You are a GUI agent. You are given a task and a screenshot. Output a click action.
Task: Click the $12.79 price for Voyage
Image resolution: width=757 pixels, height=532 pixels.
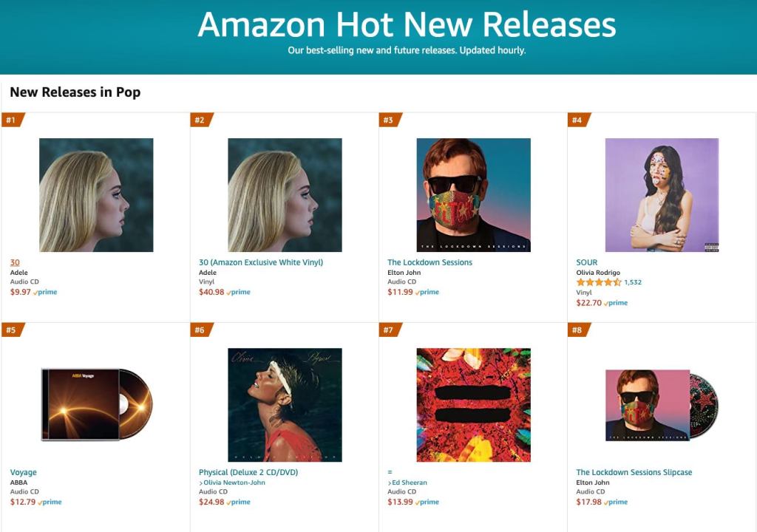[x=22, y=502]
